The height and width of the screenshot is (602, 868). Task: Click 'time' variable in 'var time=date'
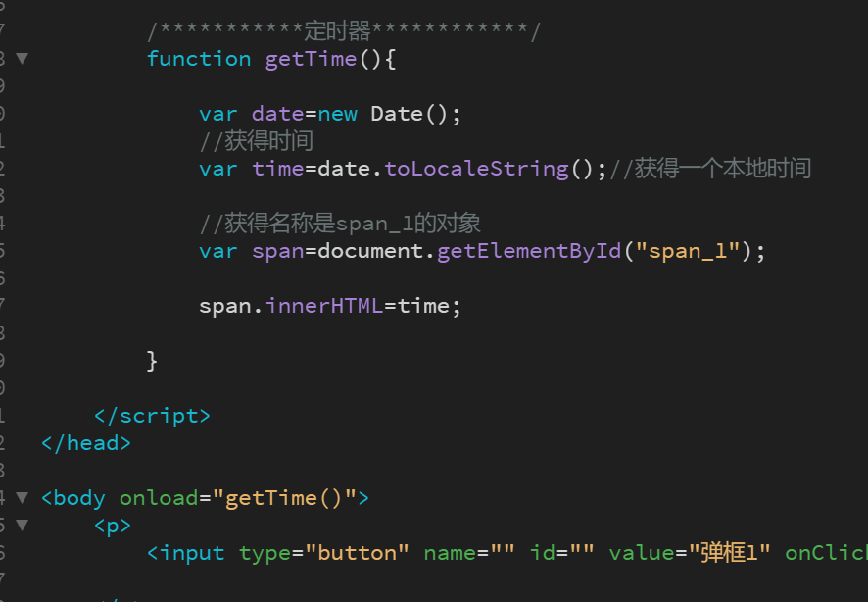tap(277, 169)
